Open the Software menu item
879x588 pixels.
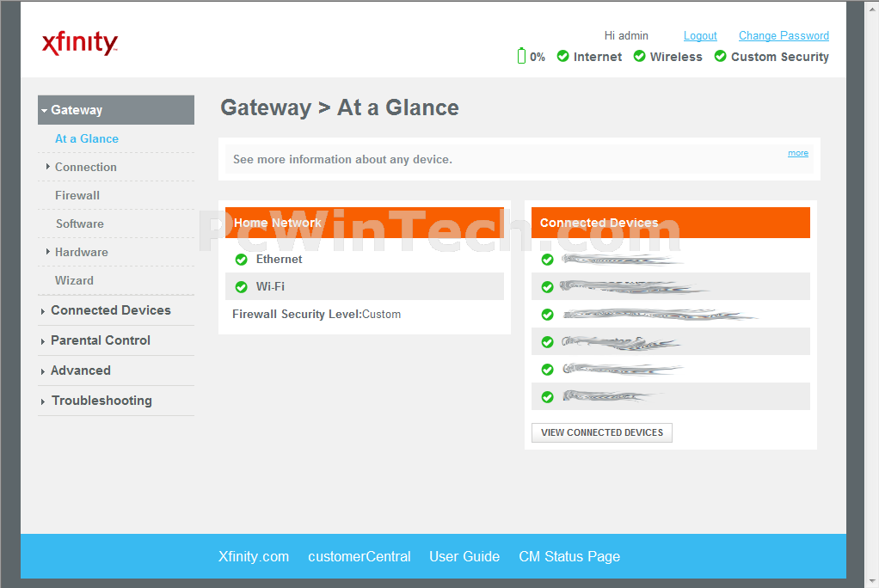80,224
